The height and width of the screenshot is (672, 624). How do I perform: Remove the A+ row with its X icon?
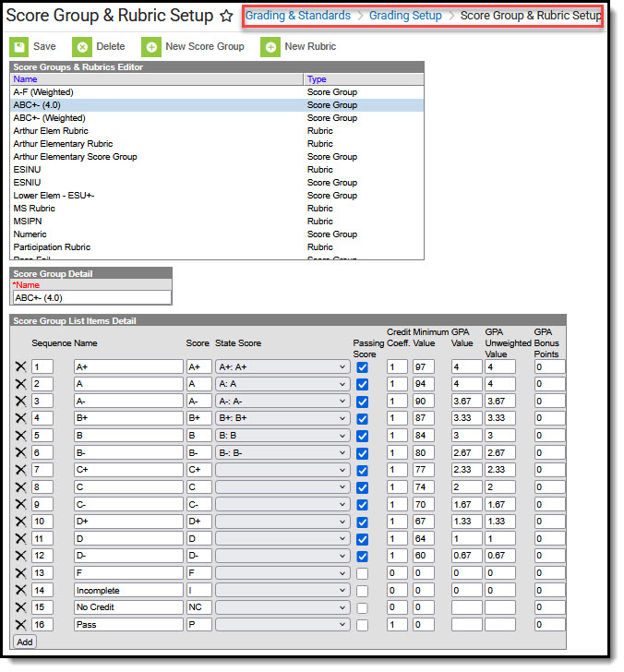(20, 366)
